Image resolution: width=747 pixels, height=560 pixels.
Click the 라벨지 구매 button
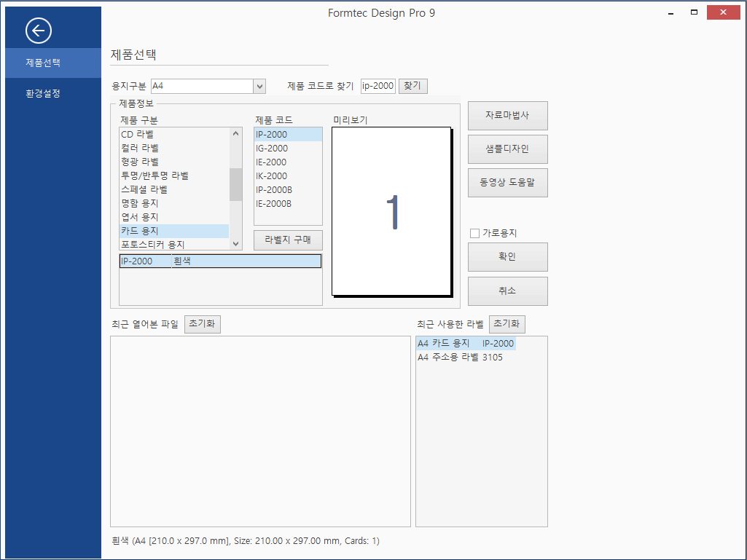[288, 240]
